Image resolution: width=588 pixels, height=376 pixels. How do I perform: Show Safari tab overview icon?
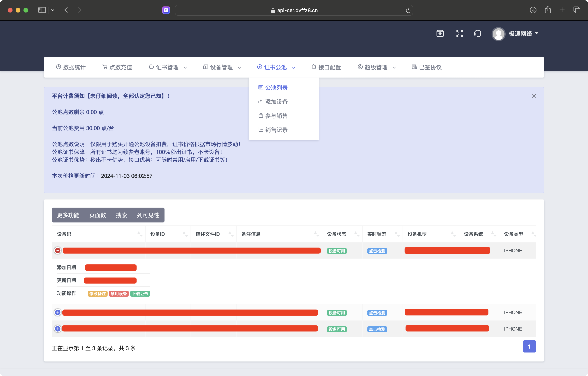[x=577, y=10]
